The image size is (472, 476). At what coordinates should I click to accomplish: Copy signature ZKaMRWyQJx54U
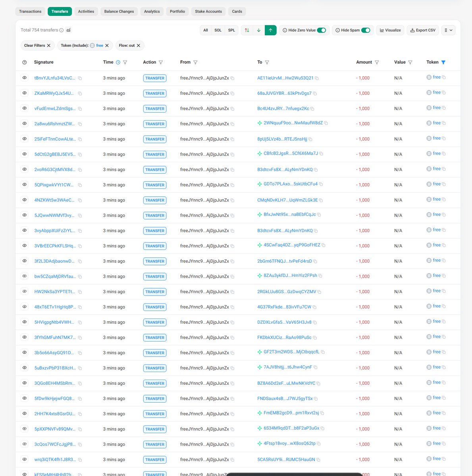pos(80,94)
